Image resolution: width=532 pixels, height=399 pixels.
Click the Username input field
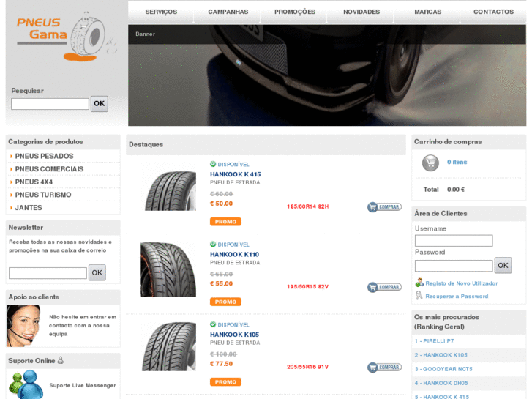coord(454,241)
